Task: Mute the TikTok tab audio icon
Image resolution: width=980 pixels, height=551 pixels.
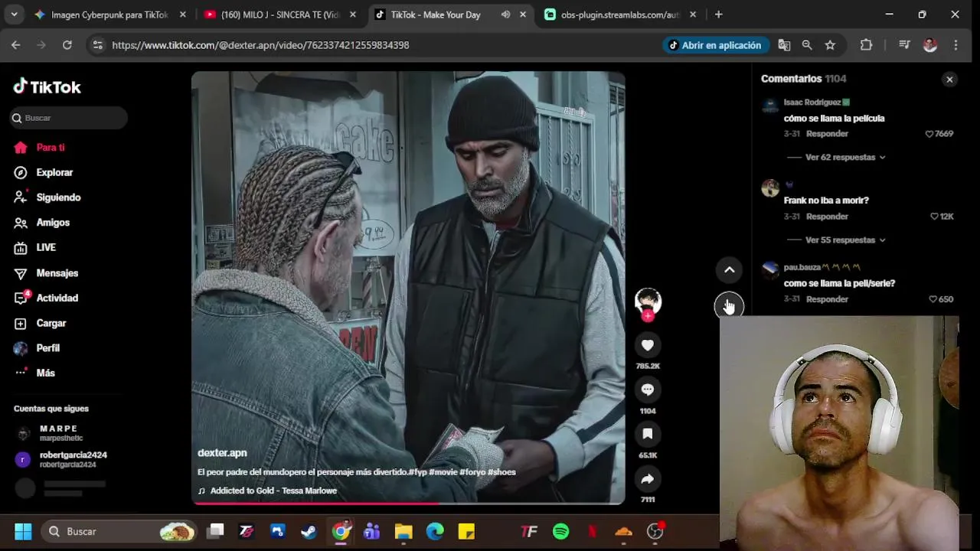Action: point(505,15)
